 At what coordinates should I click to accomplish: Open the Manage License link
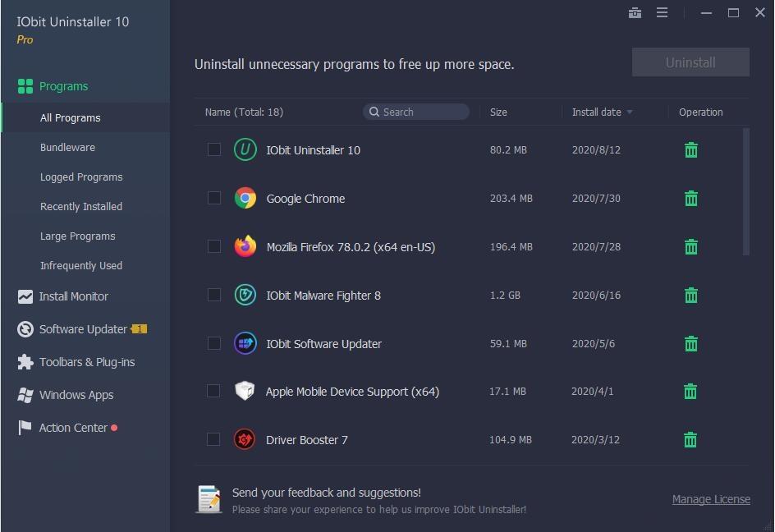tap(711, 499)
